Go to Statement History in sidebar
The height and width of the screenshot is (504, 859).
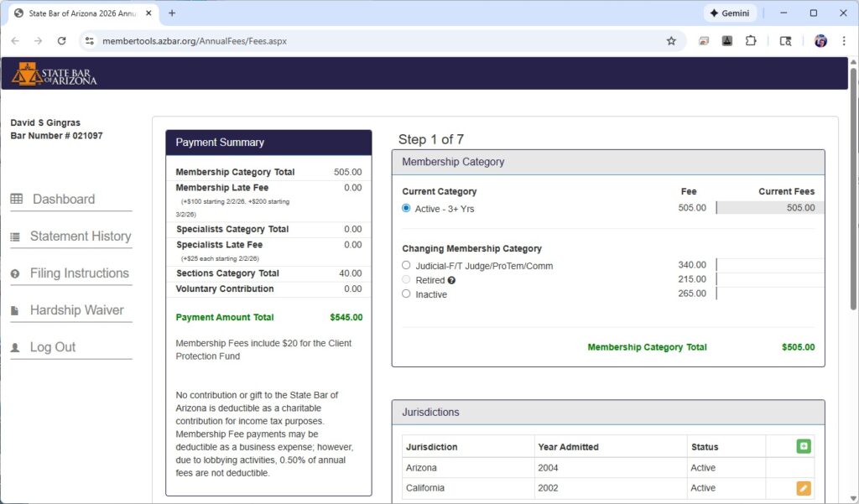pyautogui.click(x=80, y=236)
